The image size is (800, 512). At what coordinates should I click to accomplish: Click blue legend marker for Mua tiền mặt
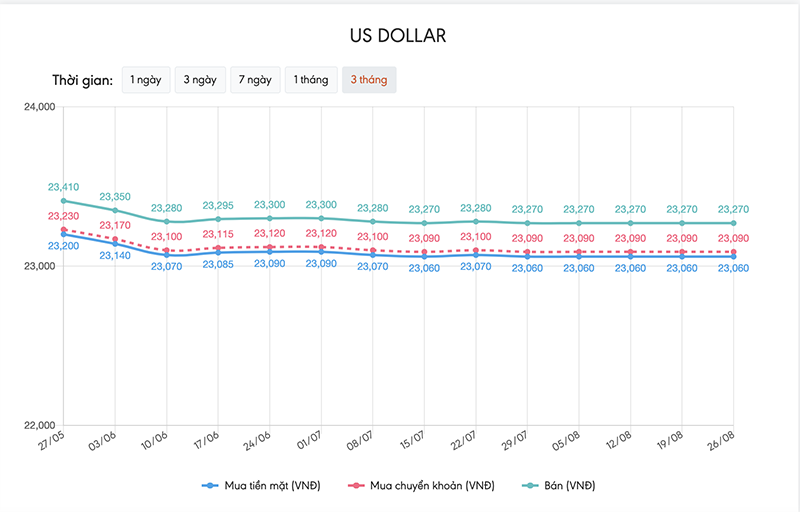(x=210, y=485)
